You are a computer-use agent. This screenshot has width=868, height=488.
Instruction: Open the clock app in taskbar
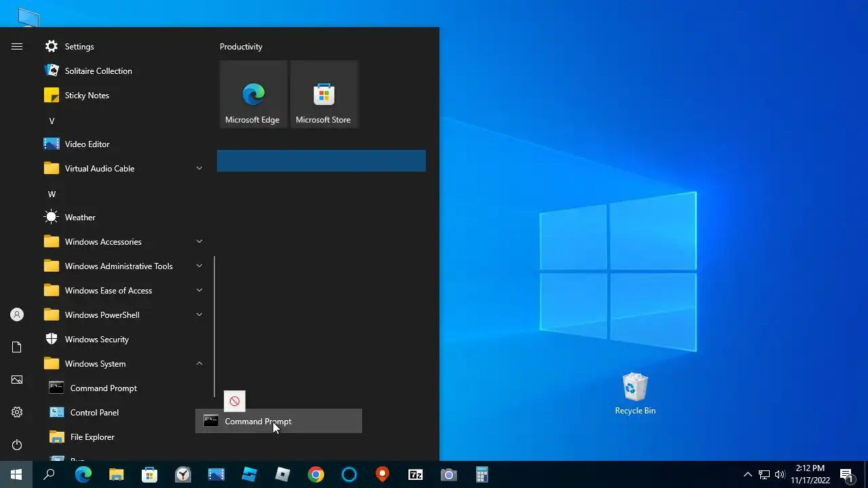point(183,474)
